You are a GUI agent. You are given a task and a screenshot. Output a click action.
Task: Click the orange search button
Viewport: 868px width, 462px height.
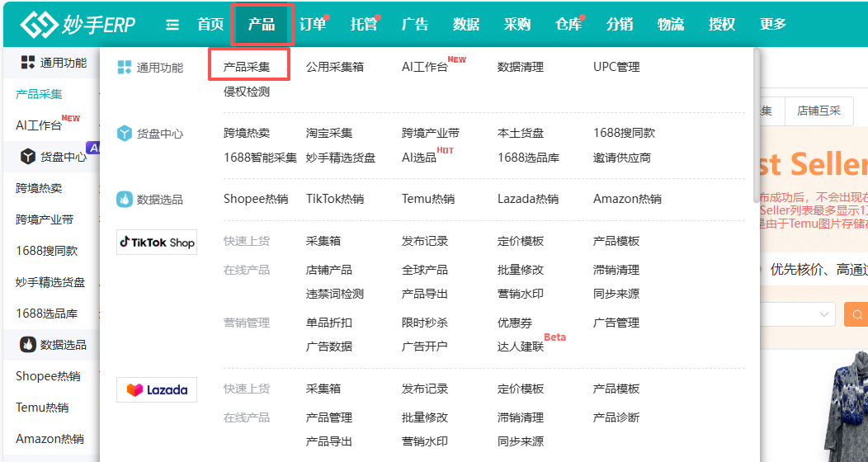pyautogui.click(x=856, y=314)
